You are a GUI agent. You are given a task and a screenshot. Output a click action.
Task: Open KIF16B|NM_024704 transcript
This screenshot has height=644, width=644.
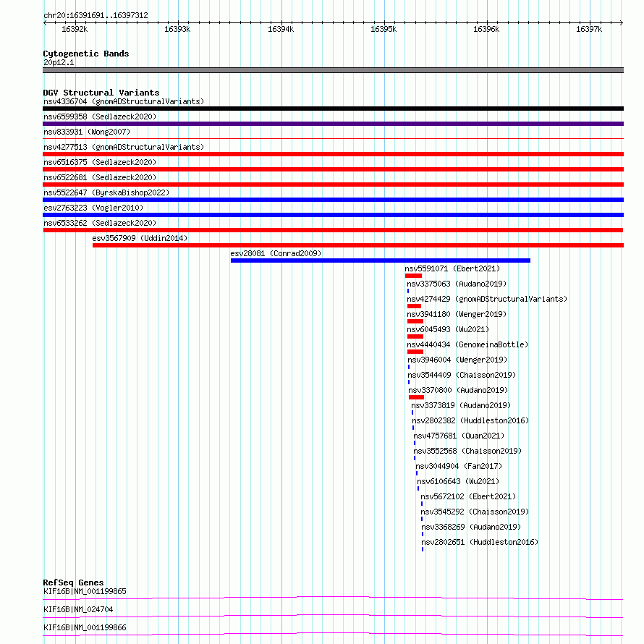pyautogui.click(x=78, y=609)
